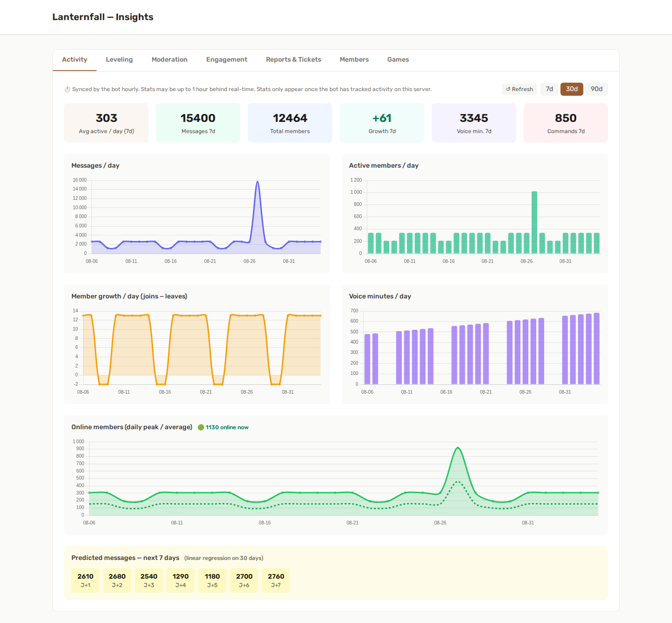
Task: Click the J+7 prediction card showing 2760
Action: point(276,581)
